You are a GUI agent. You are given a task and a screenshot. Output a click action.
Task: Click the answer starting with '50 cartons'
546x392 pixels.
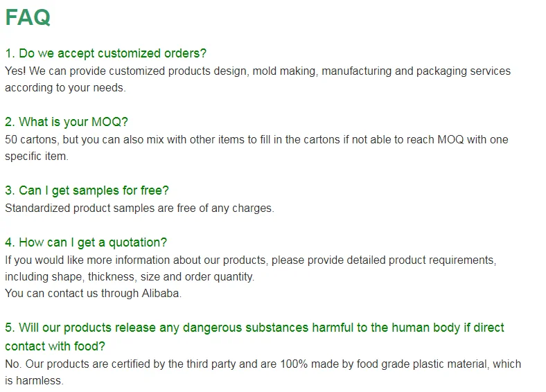coord(256,139)
